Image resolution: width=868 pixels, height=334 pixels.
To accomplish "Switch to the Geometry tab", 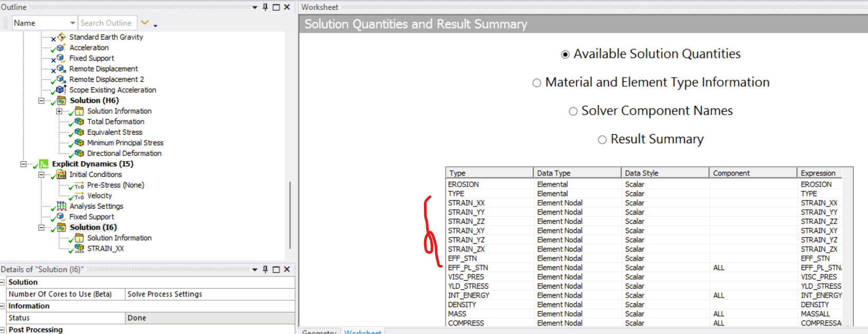I will click(x=319, y=331).
